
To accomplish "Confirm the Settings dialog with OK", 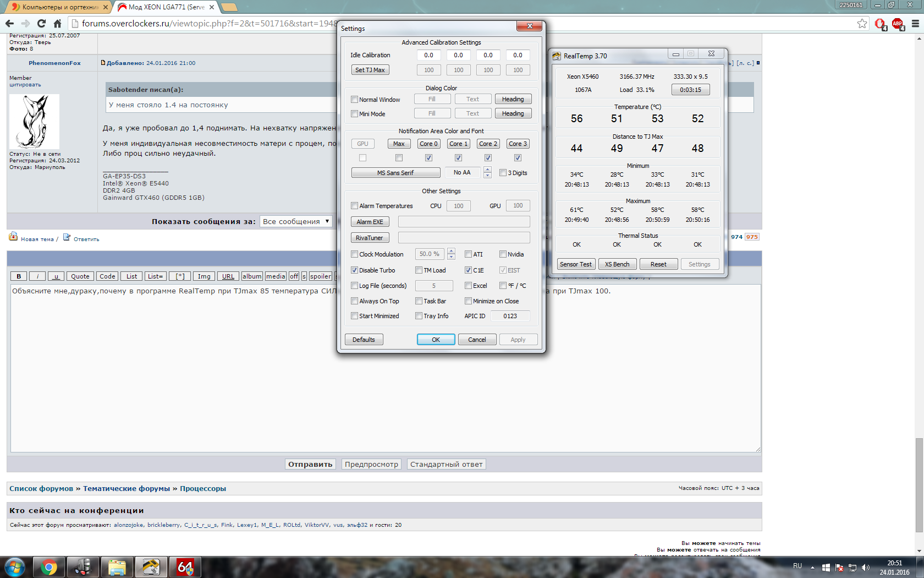I will pos(436,340).
